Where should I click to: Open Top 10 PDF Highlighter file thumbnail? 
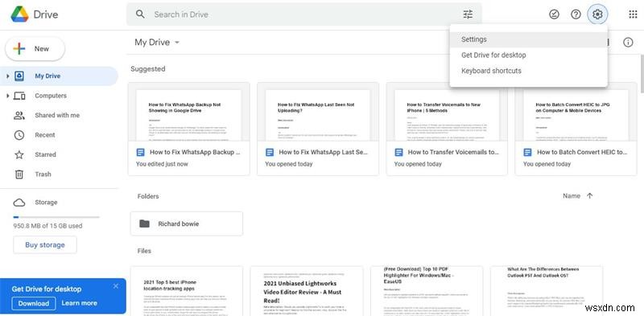point(427,291)
